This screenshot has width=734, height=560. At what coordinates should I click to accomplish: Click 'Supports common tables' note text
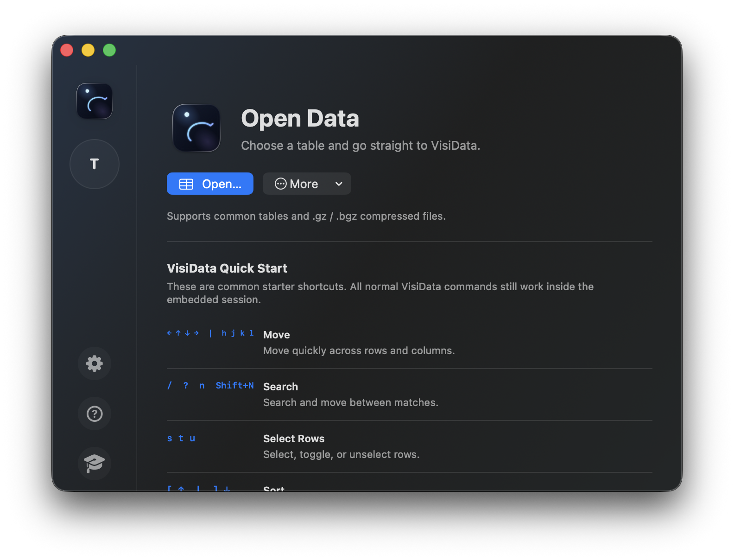[x=306, y=216]
